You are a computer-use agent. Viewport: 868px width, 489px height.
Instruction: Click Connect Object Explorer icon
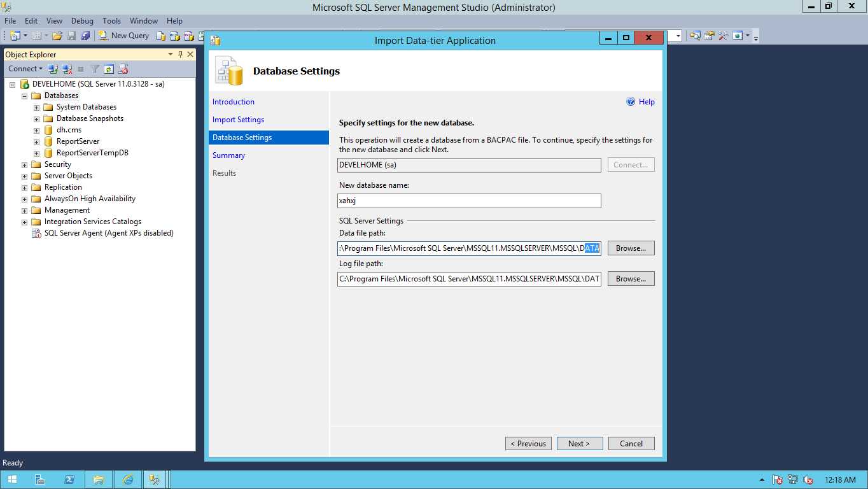pos(53,69)
